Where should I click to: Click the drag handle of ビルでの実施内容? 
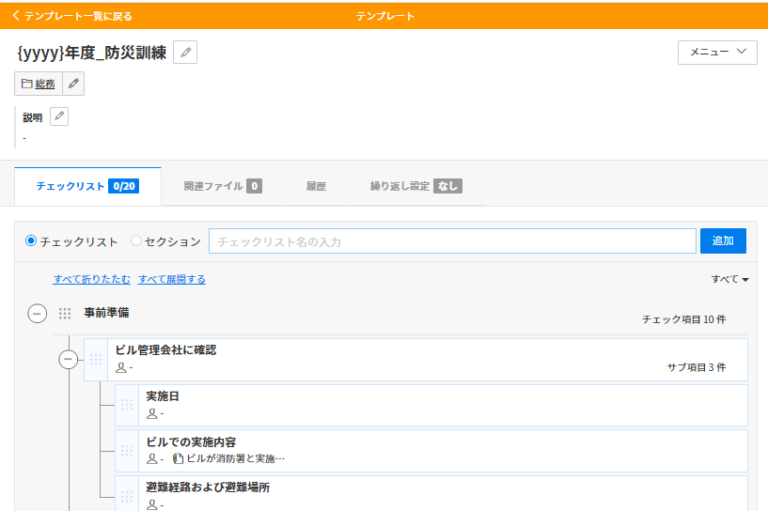127,451
